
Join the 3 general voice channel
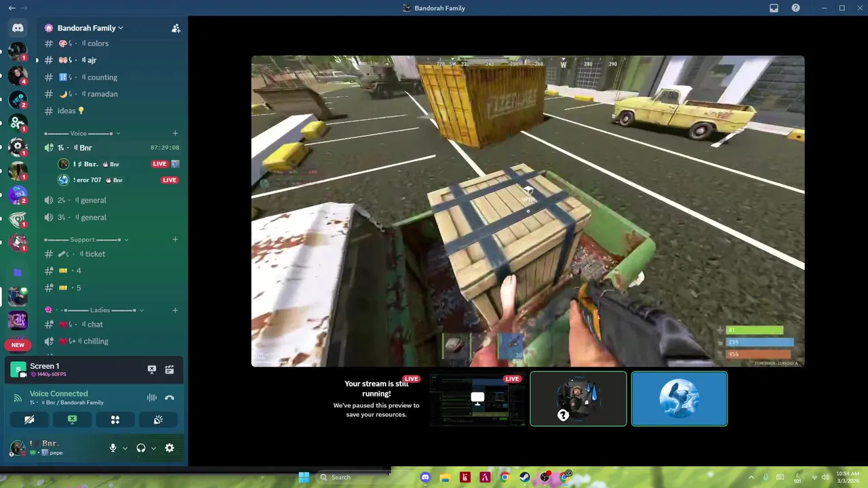pos(112,218)
